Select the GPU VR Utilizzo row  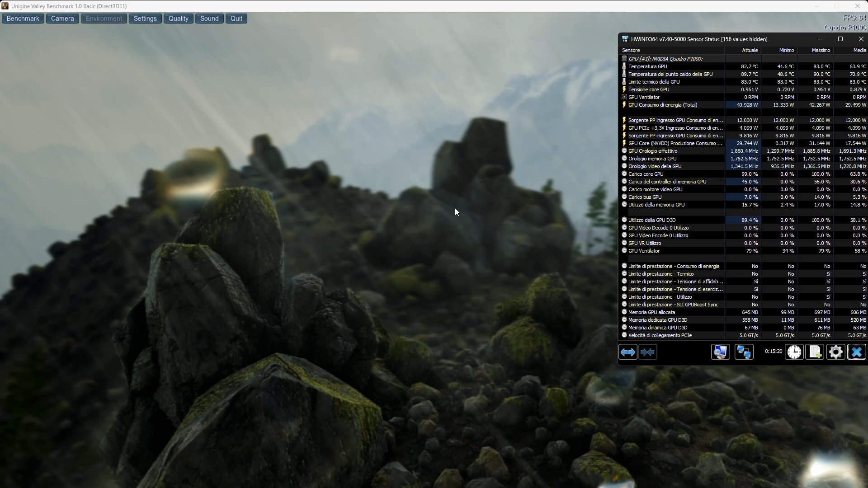tap(743, 243)
